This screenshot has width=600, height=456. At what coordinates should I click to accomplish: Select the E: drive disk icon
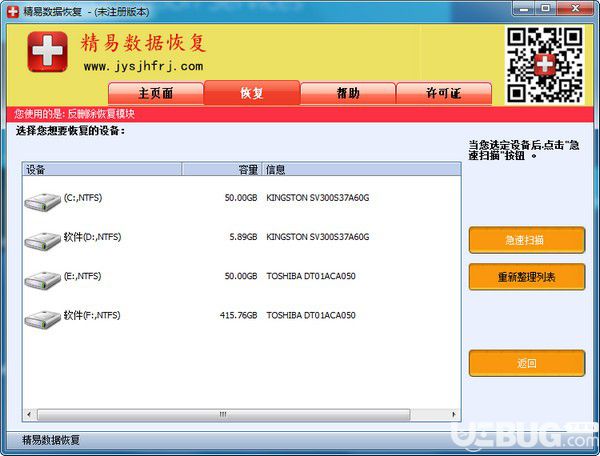click(42, 280)
